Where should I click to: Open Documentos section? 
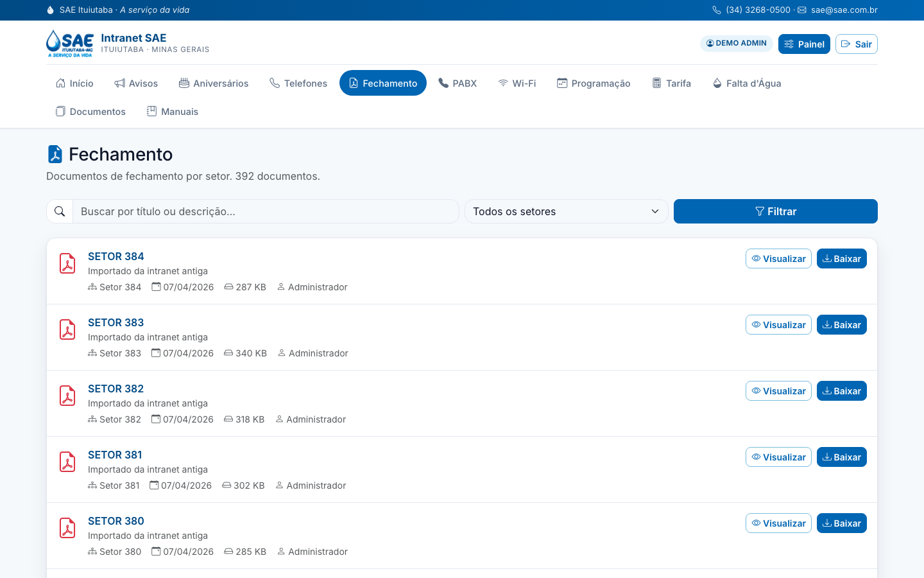point(90,111)
